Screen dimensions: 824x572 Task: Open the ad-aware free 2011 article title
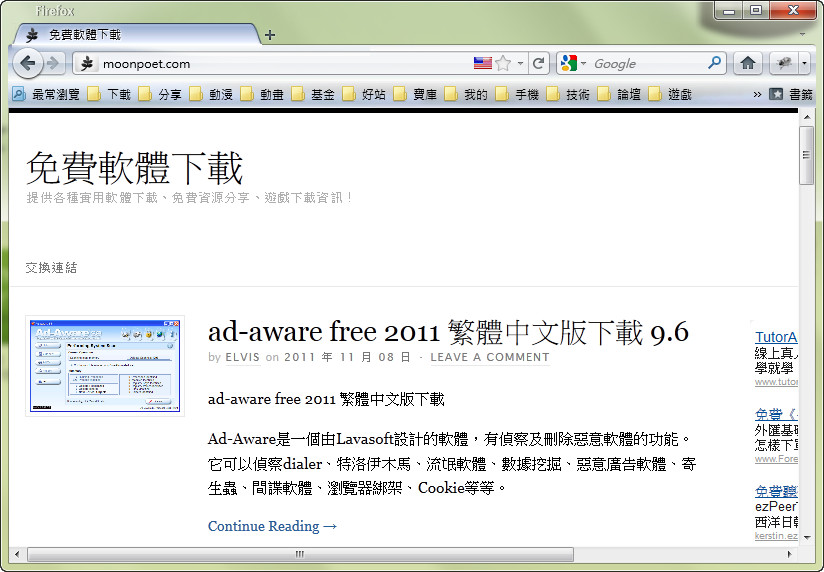(448, 331)
